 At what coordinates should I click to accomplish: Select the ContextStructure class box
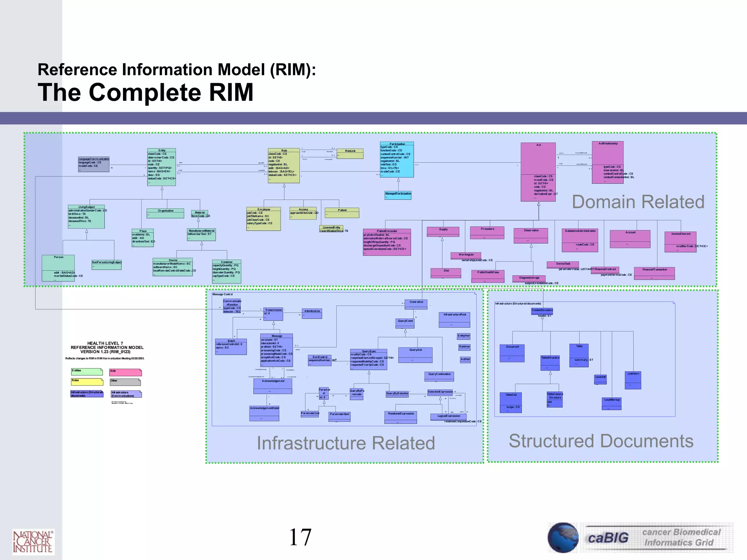[x=542, y=311]
